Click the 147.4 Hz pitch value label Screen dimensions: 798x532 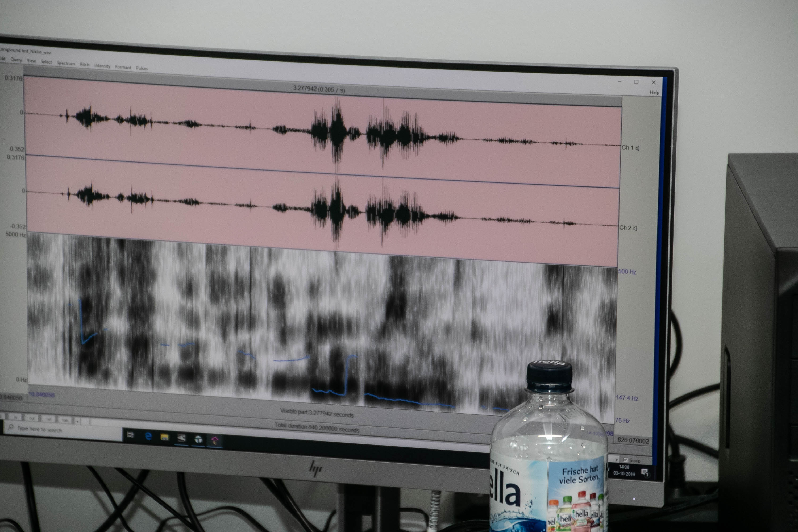[627, 398]
